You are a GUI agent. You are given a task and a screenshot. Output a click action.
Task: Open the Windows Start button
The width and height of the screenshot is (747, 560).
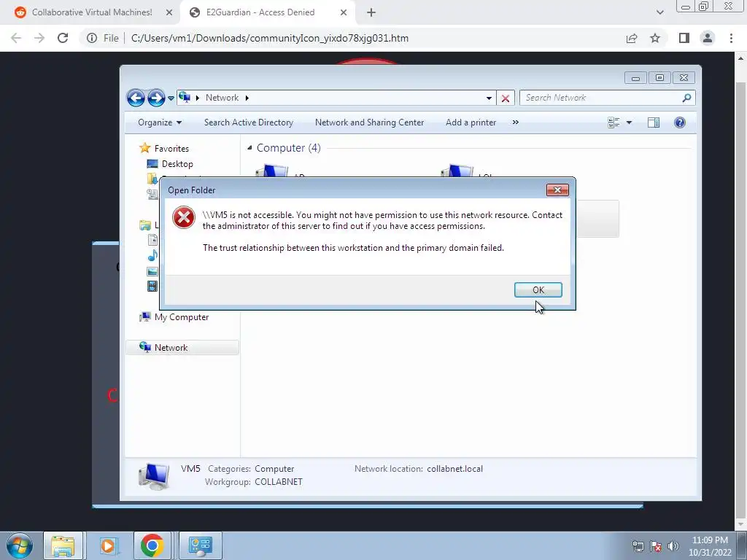point(20,545)
